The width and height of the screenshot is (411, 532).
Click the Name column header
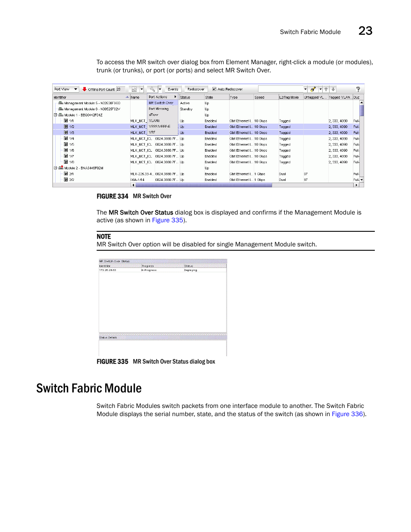tap(138, 97)
